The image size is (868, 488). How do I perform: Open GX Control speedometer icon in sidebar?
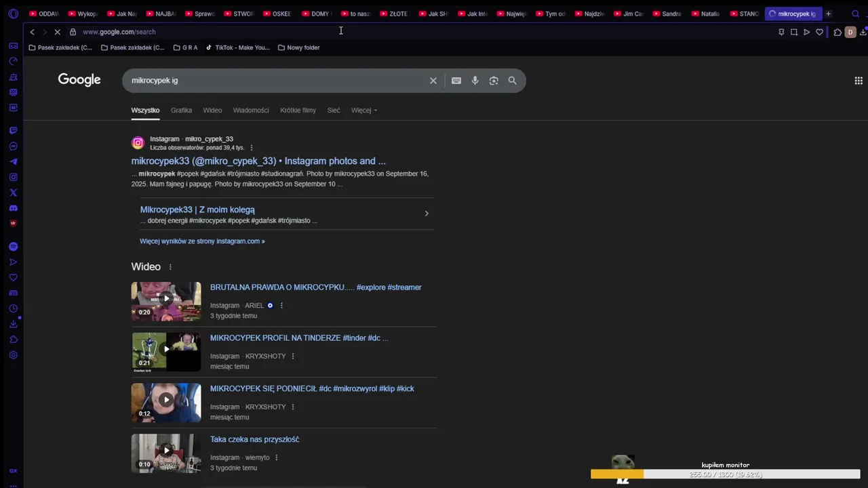13,61
